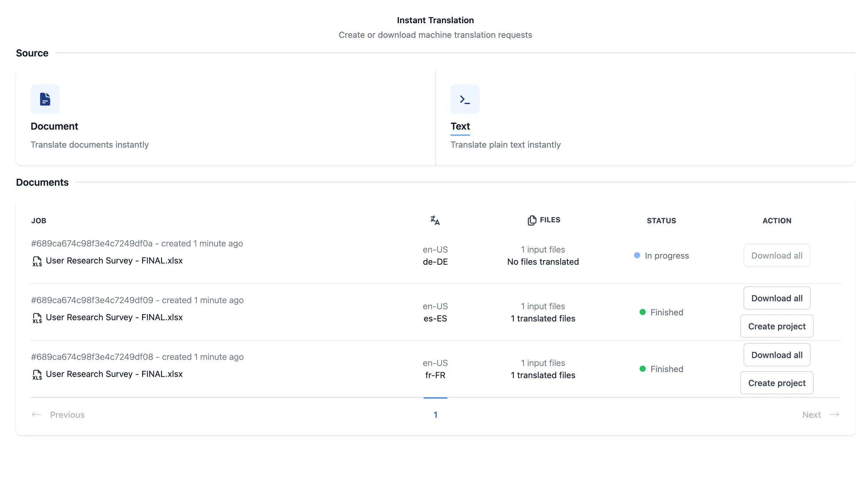Click the XLS icon in the de-DE job row
The image size is (868, 491).
(37, 261)
